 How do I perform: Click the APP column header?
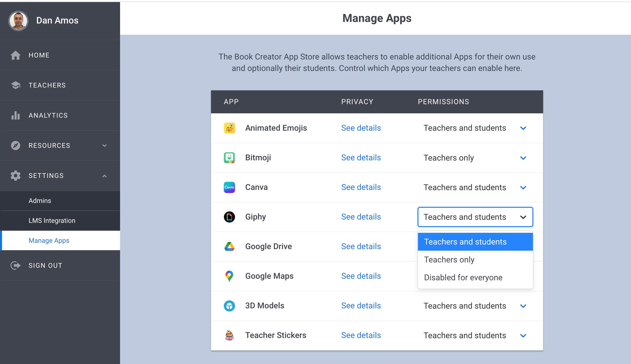(x=231, y=102)
